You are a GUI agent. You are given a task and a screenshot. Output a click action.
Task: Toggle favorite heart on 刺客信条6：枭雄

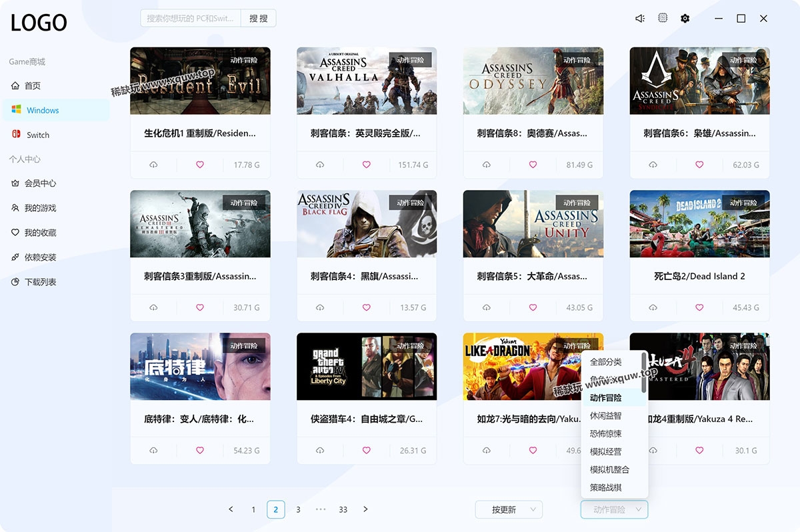(700, 165)
